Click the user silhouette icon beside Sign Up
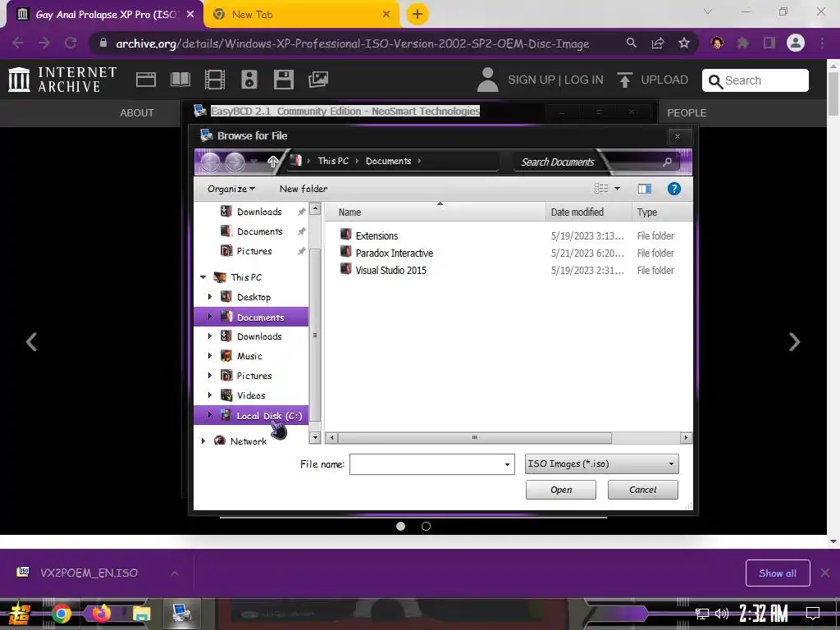The image size is (840, 630). (487, 80)
